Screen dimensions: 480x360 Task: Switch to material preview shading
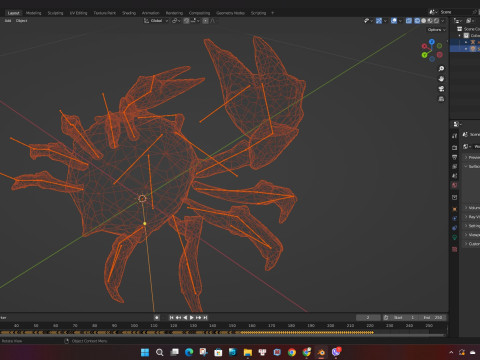click(430, 21)
